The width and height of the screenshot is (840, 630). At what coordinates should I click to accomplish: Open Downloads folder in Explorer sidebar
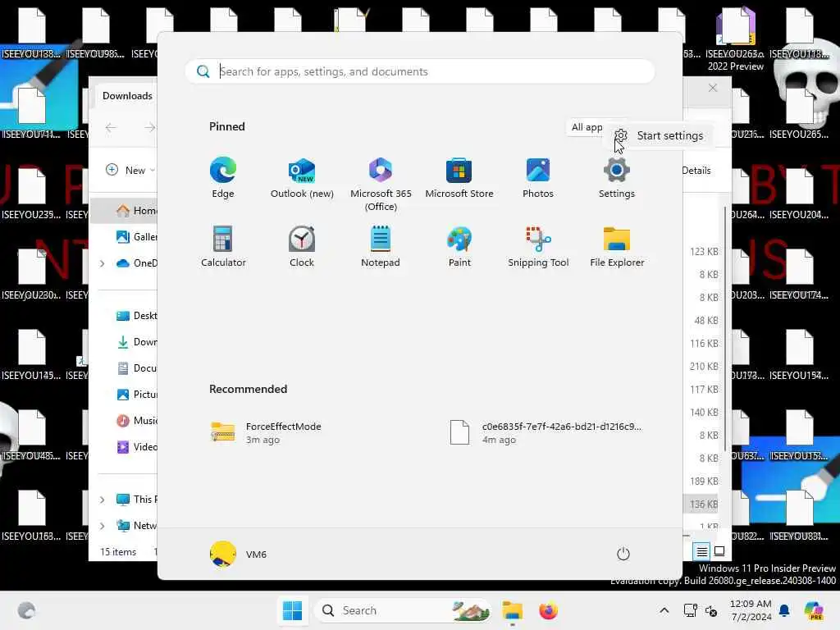pos(137,342)
